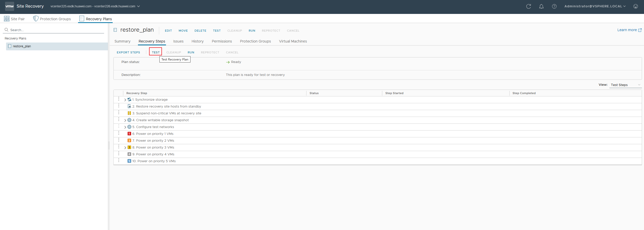644x230 pixels.
Task: Open the Administrator@VSPHERE.LOCAL user menu
Action: point(595,6)
